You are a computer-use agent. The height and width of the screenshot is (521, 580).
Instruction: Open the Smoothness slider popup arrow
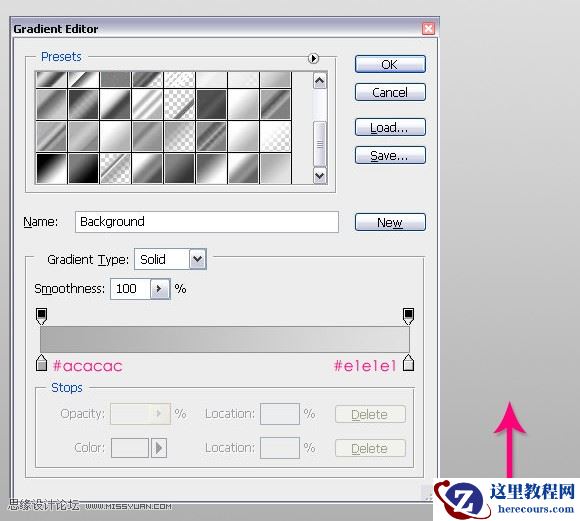(x=160, y=289)
